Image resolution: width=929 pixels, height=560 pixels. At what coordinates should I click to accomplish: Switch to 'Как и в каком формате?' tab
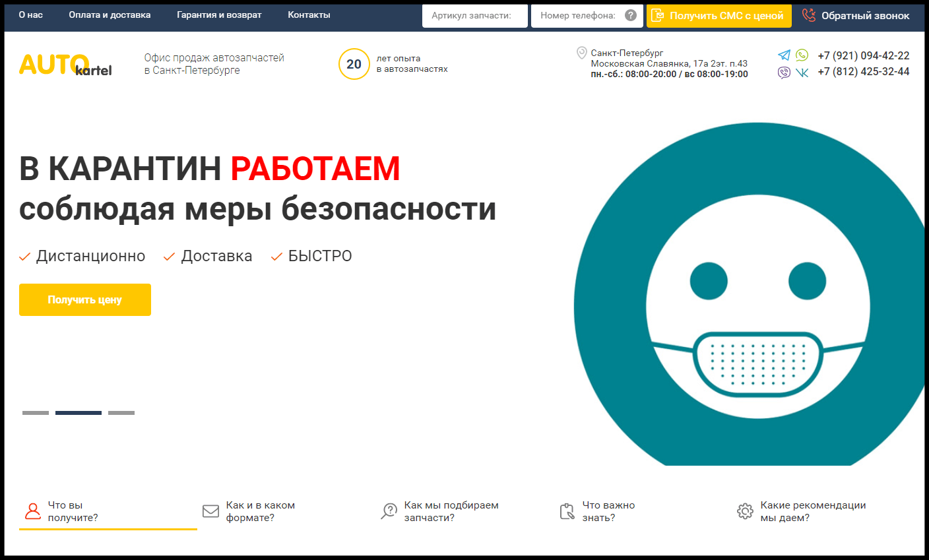pos(260,511)
